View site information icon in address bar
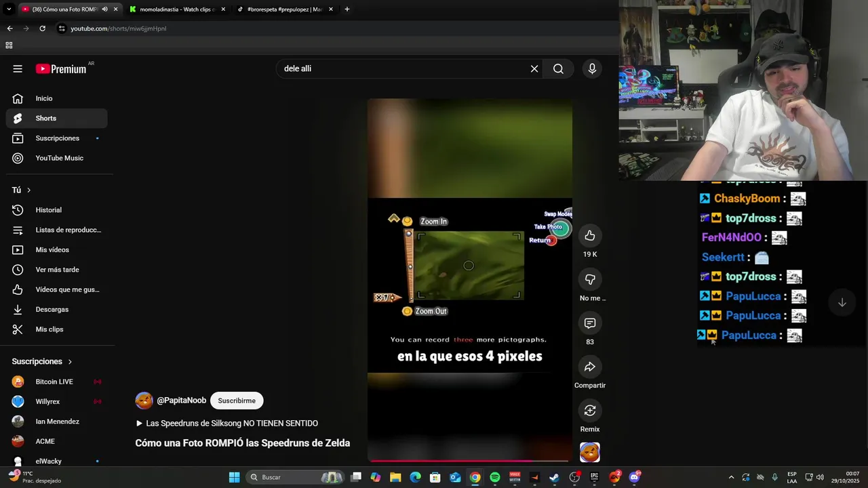The image size is (868, 488). pyautogui.click(x=62, y=28)
